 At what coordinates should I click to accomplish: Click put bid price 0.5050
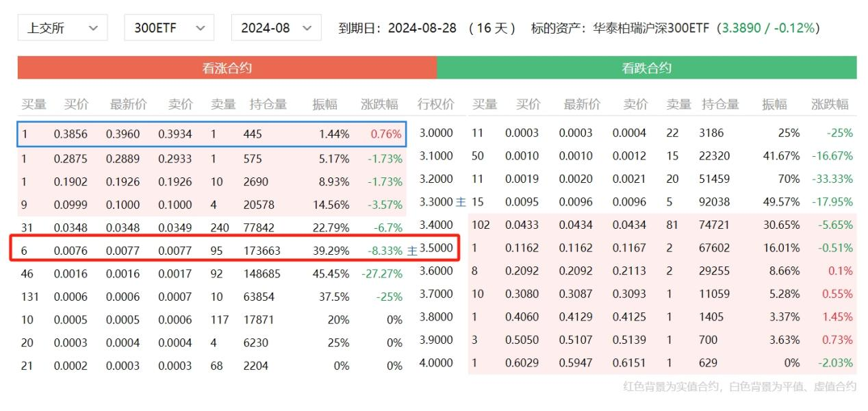[x=522, y=340]
